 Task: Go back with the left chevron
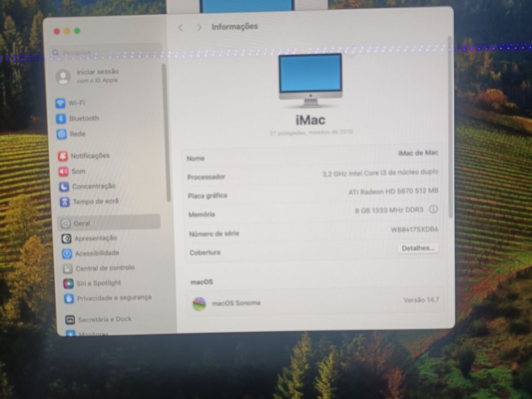181,28
